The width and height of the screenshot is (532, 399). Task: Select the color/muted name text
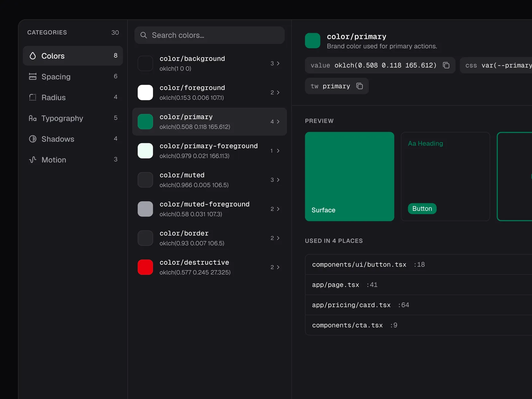(182, 175)
